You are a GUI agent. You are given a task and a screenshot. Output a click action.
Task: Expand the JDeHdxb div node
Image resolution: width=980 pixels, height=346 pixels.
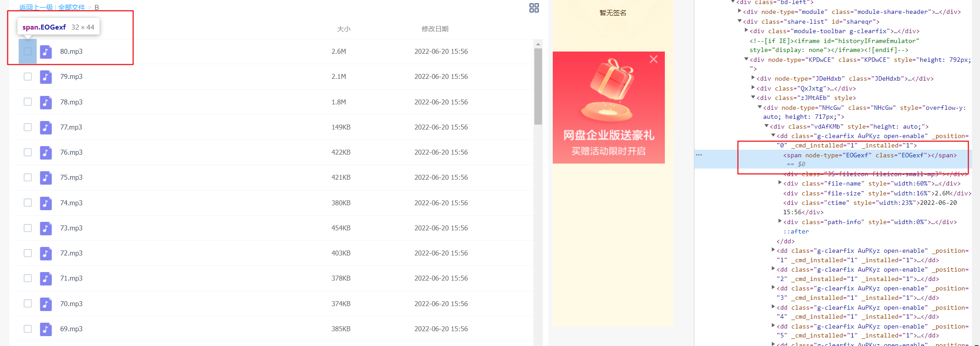pos(753,78)
